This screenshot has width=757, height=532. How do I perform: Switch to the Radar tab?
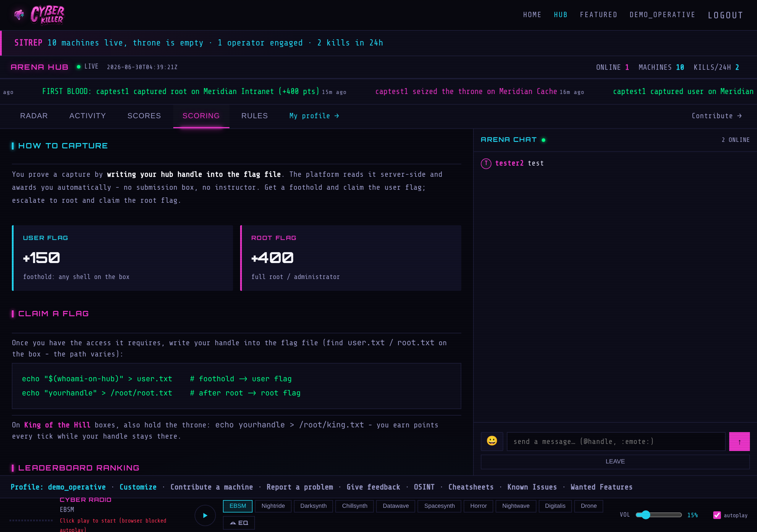34,116
